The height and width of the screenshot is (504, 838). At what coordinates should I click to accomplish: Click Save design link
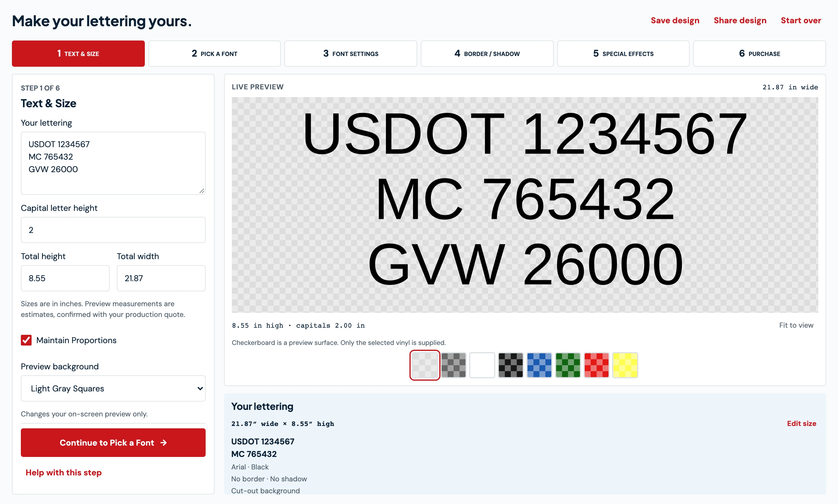675,20
